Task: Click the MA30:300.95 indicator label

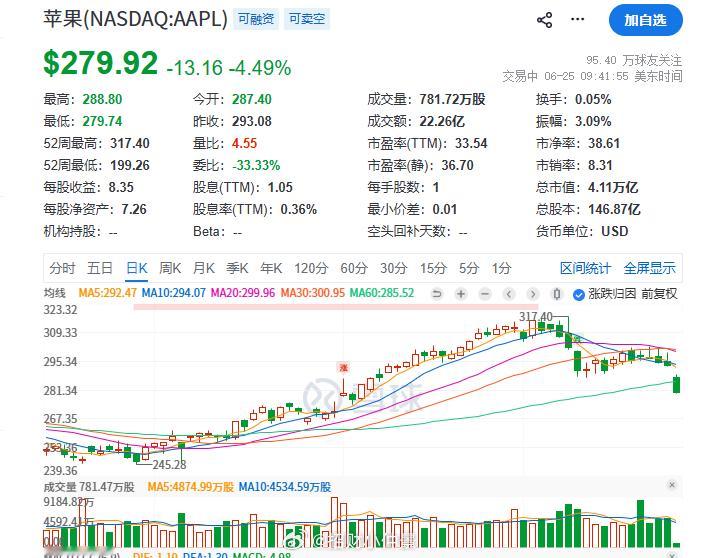Action: tap(312, 293)
